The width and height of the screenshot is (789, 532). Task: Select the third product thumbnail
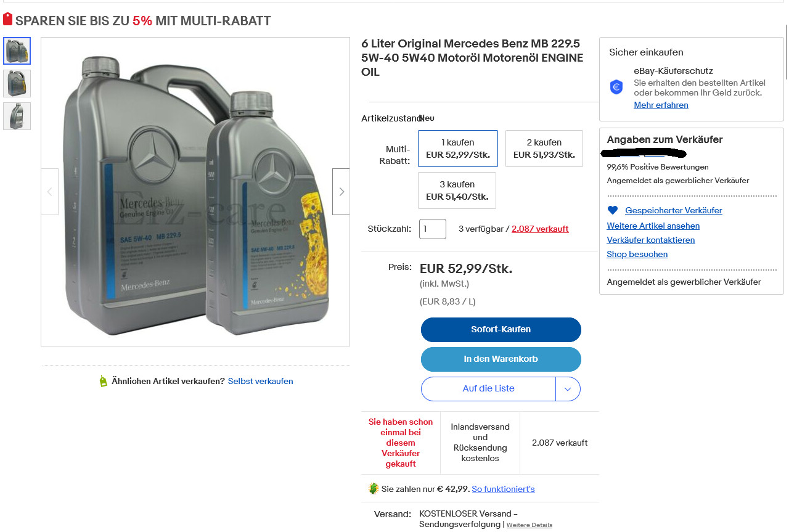click(x=17, y=116)
